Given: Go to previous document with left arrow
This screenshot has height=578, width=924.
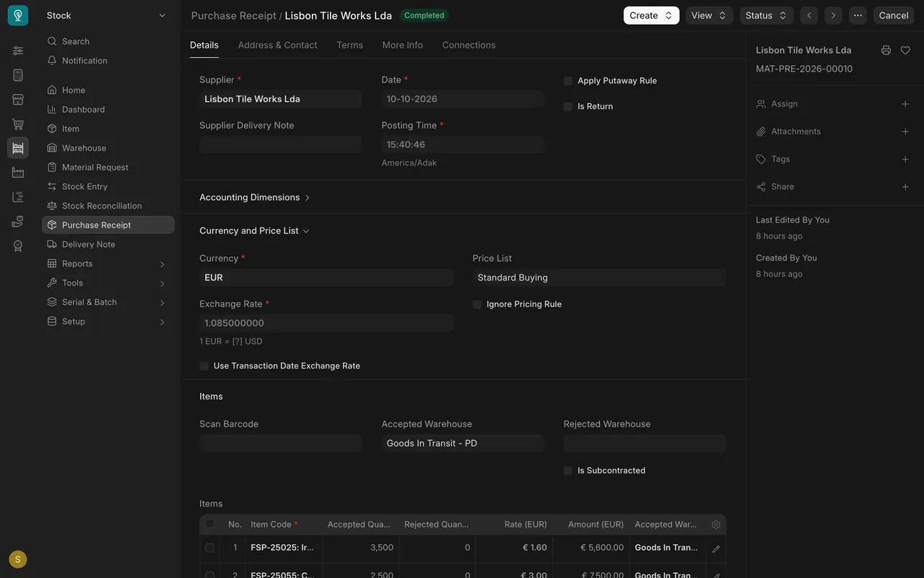Looking at the screenshot, I should click(x=809, y=15).
